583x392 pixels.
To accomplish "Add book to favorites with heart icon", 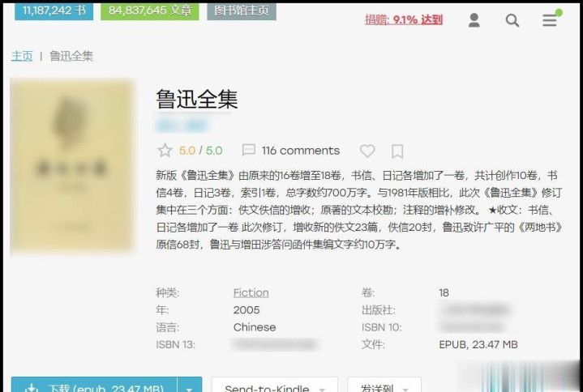I will [x=367, y=151].
